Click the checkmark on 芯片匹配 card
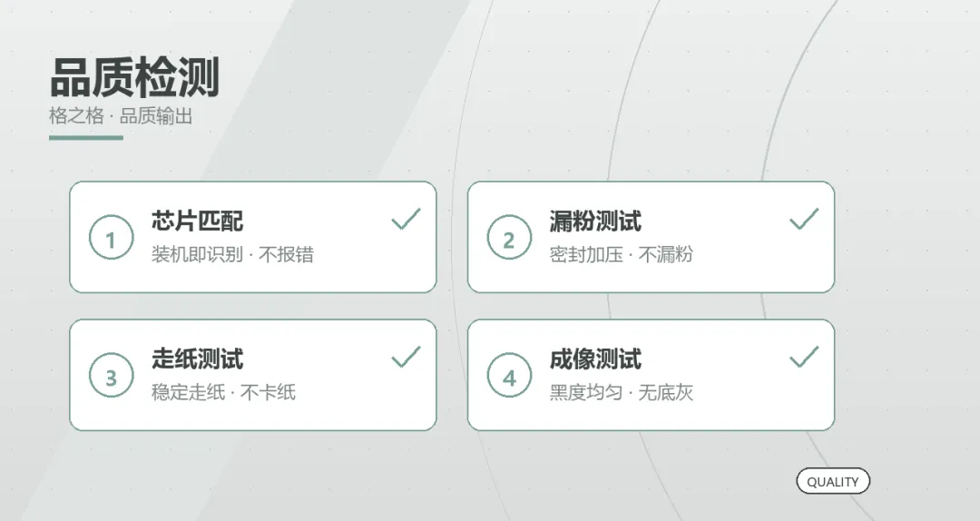The height and width of the screenshot is (521, 980). click(407, 219)
